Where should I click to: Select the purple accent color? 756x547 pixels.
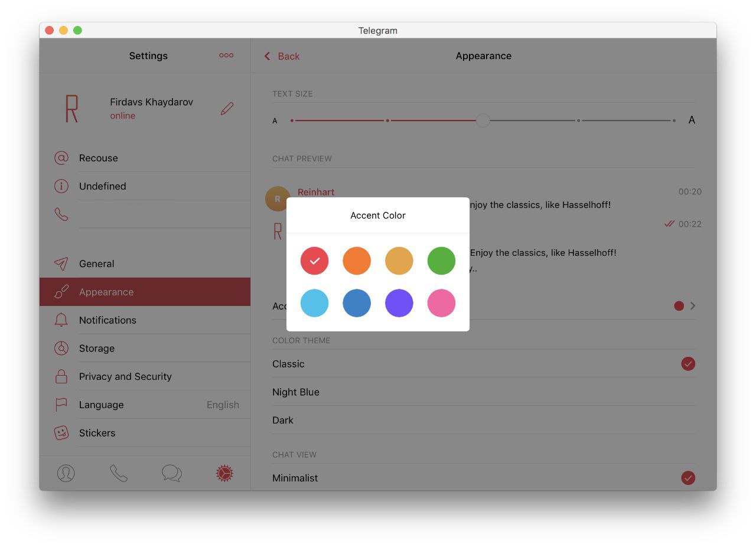pos(399,303)
